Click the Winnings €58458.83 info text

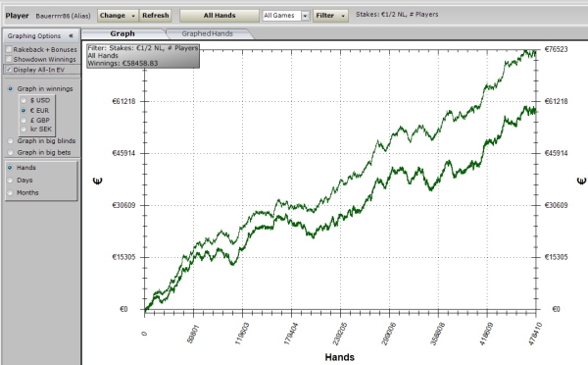pyautogui.click(x=122, y=63)
